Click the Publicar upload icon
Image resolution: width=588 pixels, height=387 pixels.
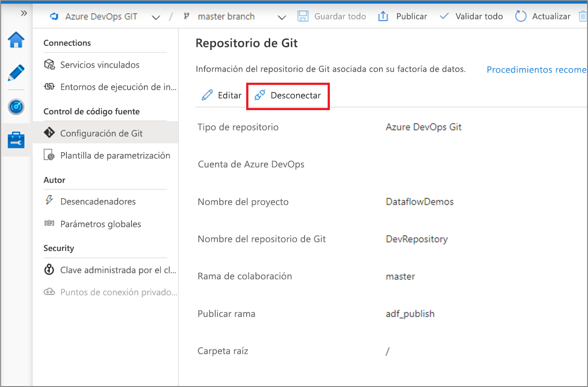point(383,16)
